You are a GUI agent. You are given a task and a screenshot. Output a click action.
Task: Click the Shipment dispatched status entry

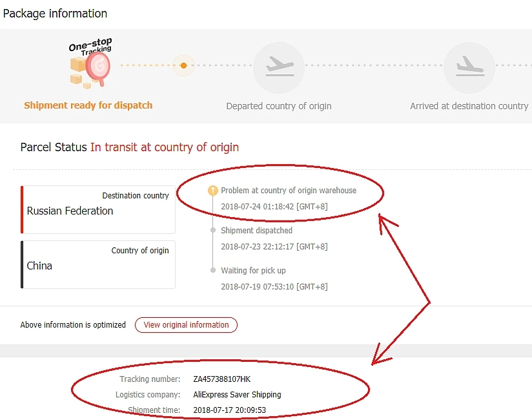(x=256, y=230)
